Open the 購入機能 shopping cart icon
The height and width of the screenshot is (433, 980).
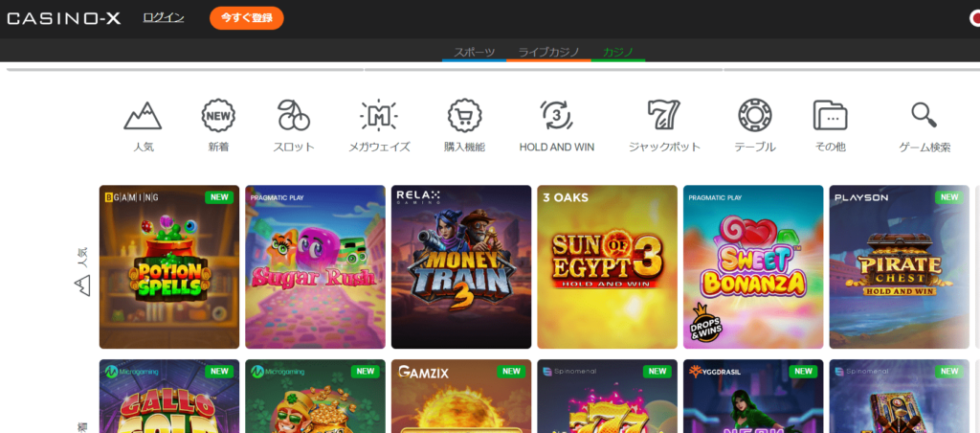point(464,115)
